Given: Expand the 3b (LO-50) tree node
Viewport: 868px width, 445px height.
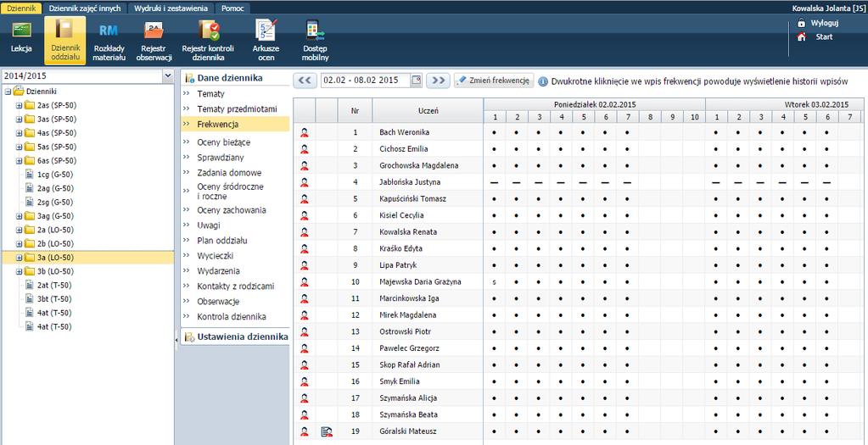Looking at the screenshot, I should [19, 271].
